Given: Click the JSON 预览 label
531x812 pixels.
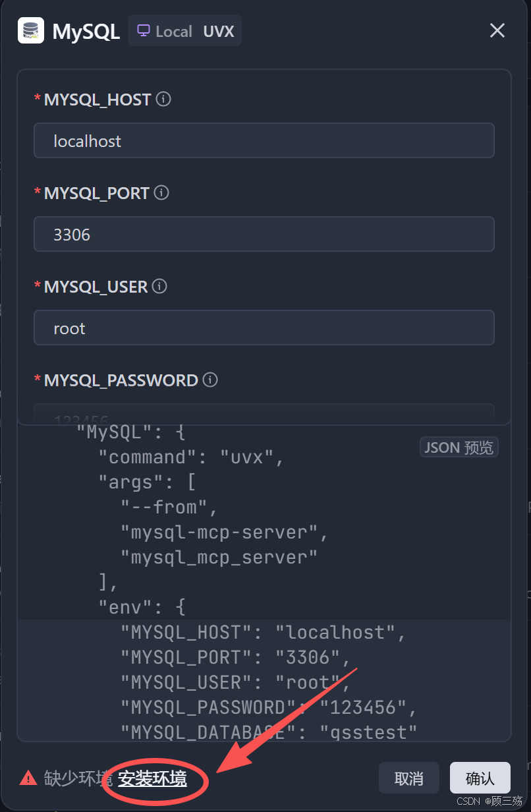Looking at the screenshot, I should 459,448.
